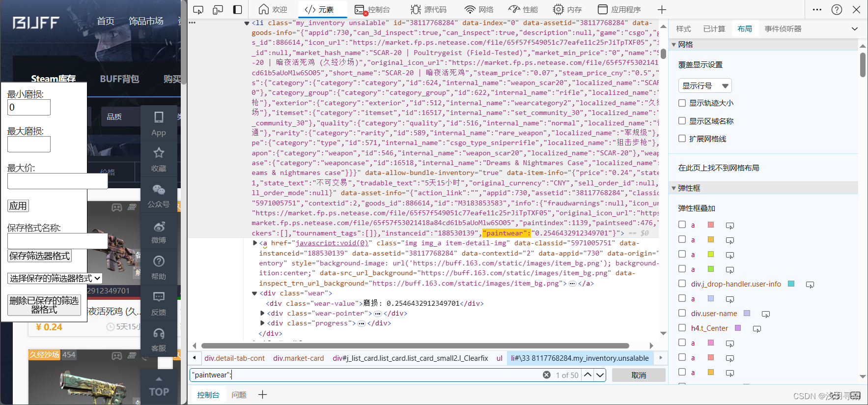Image resolution: width=868 pixels, height=405 pixels.
Task: Focus the 最小磨损 input field
Action: coord(29,108)
